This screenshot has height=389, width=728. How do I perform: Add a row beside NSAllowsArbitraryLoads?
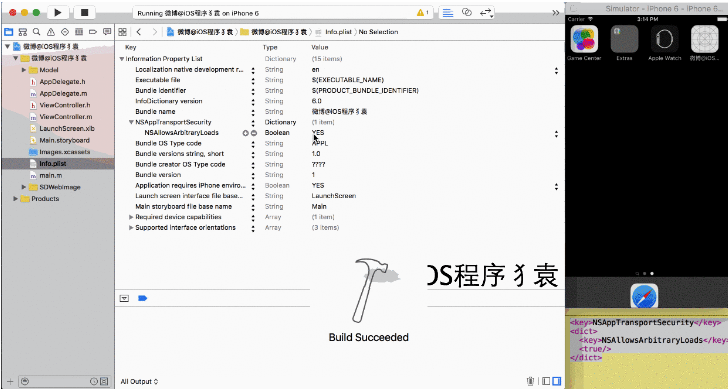(x=246, y=133)
